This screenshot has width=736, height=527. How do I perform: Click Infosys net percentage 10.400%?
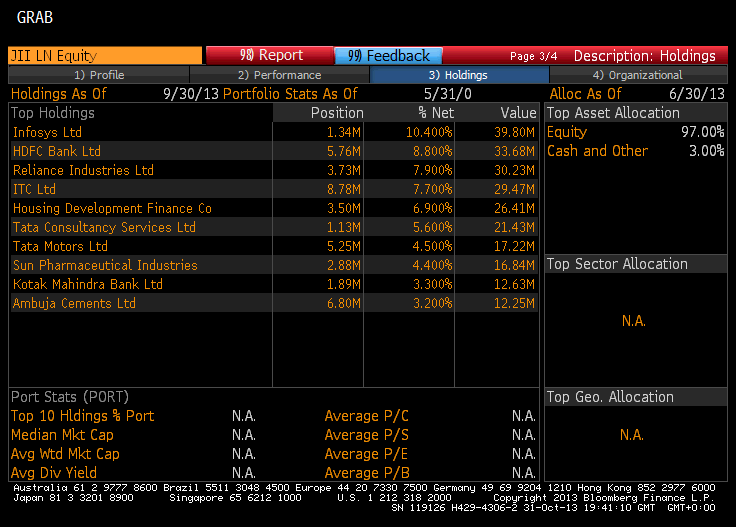tap(429, 132)
